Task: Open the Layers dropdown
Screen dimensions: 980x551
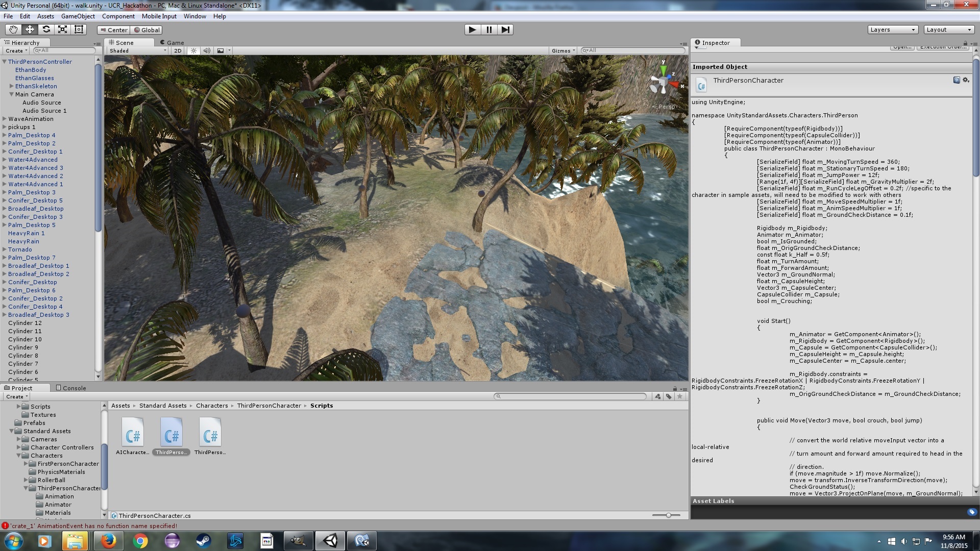Action: (893, 30)
